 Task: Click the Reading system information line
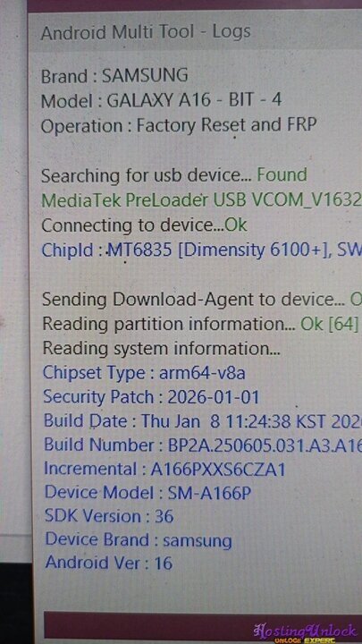click(162, 349)
